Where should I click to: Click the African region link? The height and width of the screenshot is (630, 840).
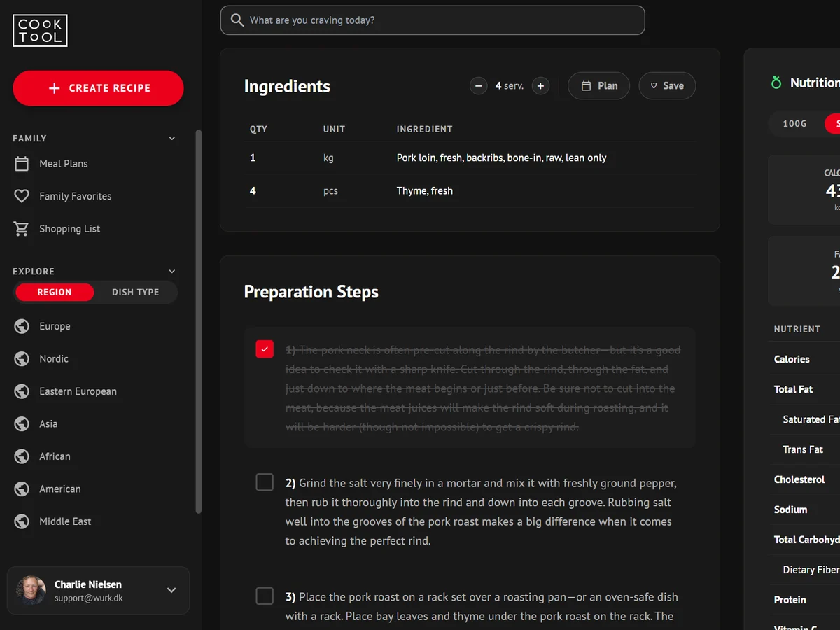click(x=55, y=456)
